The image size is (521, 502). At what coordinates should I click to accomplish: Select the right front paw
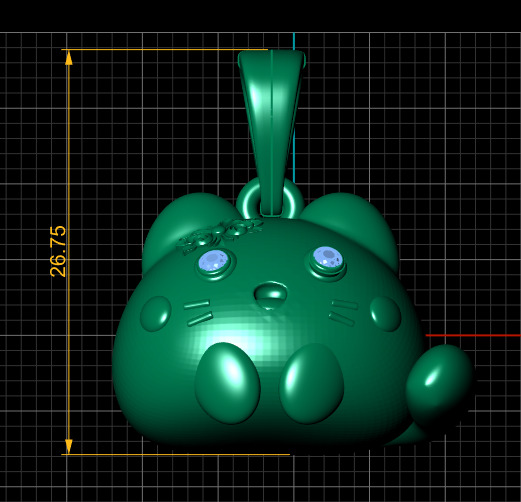311,384
